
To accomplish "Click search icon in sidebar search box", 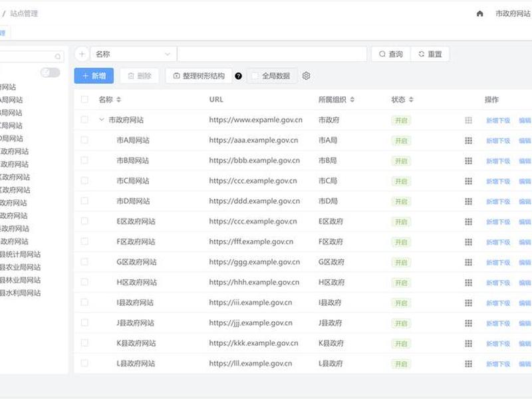I will [x=58, y=57].
